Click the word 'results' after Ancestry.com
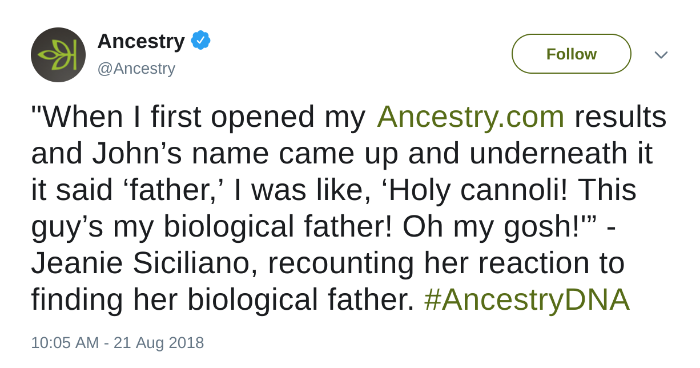Image resolution: width=700 pixels, height=368 pixels. 621,117
